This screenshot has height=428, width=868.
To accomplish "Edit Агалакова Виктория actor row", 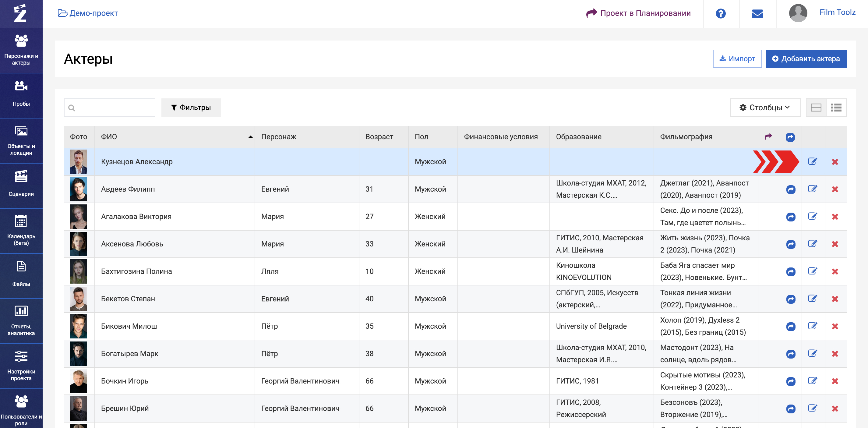I will pos(813,216).
